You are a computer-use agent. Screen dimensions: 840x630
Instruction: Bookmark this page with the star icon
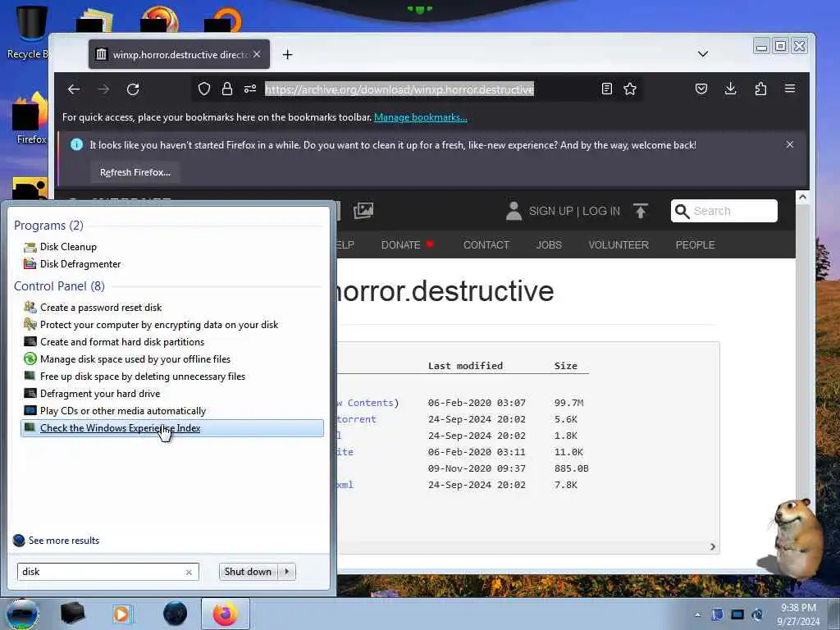(630, 89)
